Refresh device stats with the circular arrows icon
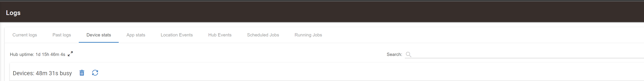 pyautogui.click(x=95, y=73)
